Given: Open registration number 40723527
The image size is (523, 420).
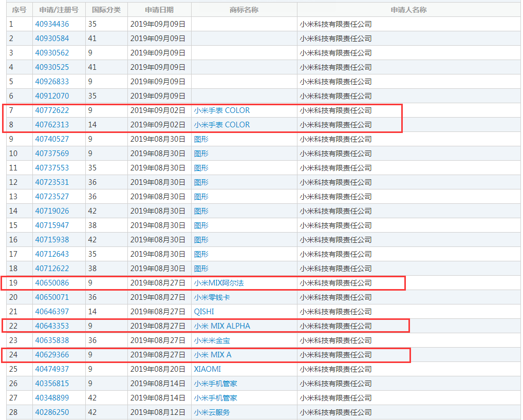Looking at the screenshot, I should [x=52, y=196].
